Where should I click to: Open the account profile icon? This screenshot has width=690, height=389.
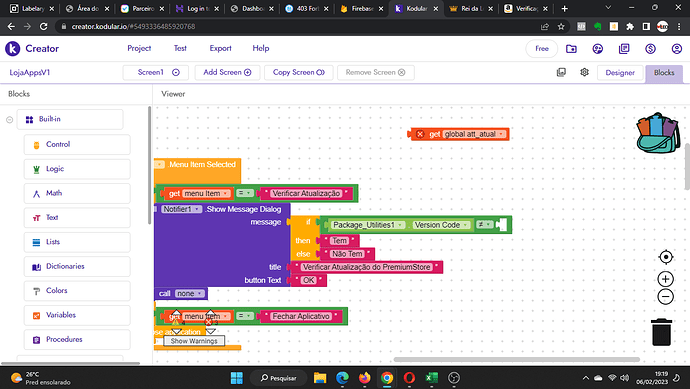point(677,49)
